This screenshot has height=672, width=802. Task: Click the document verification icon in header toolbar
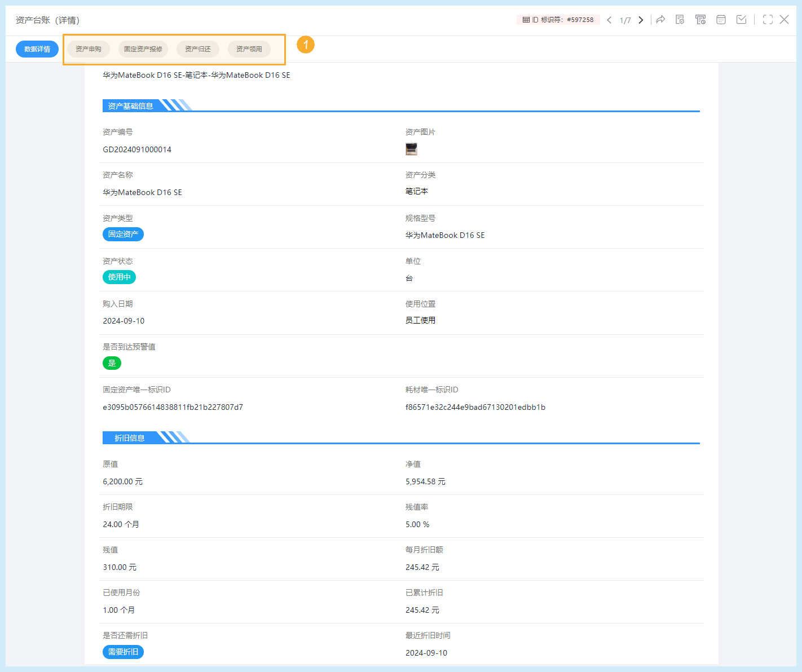point(680,19)
